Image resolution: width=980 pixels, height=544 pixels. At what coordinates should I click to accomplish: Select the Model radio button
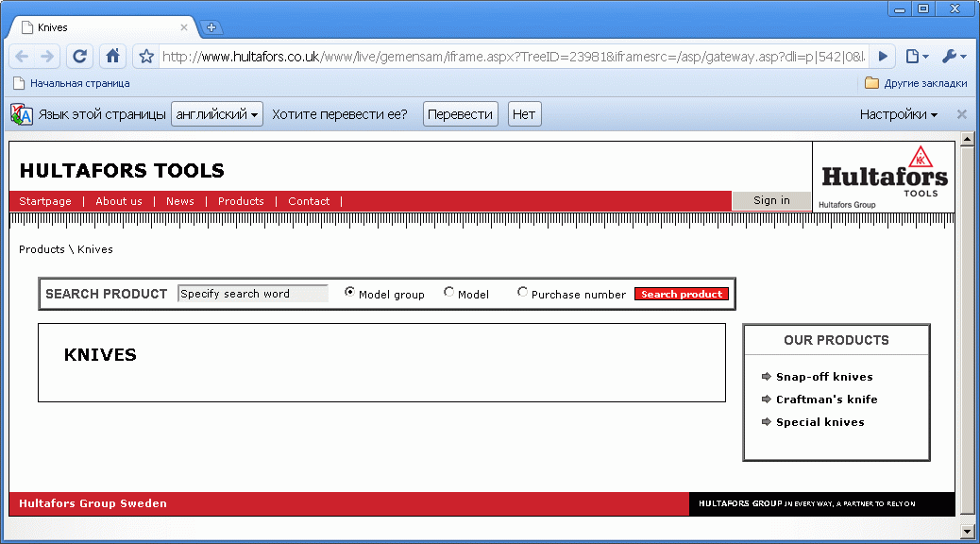[x=448, y=293]
